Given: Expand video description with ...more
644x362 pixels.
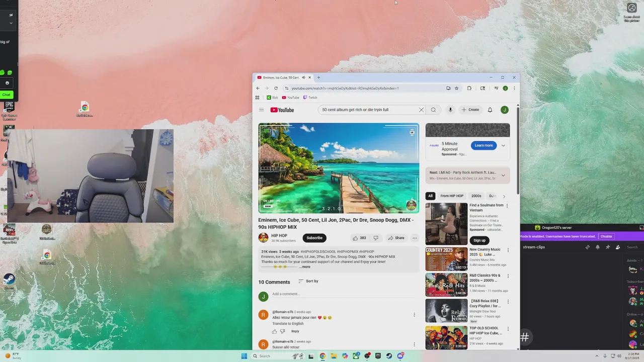Looking at the screenshot, I should (x=305, y=267).
